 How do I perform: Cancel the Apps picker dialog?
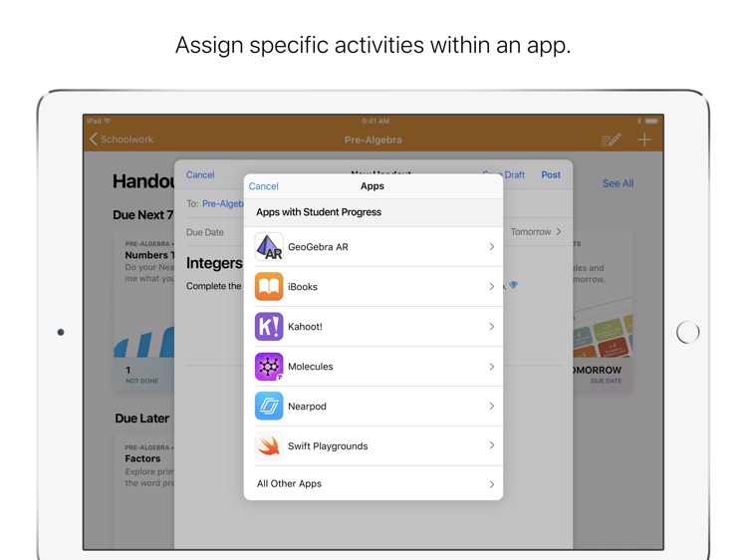pos(264,186)
